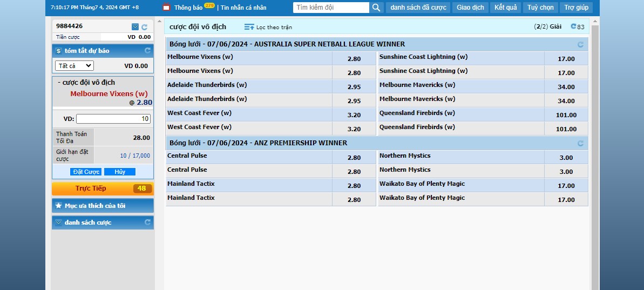Click the VD stake input showing 10
The image size is (644, 290).
113,119
